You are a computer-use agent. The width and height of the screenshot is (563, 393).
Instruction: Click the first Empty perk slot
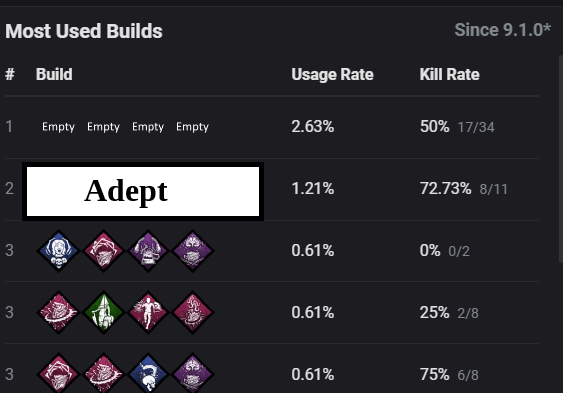pyautogui.click(x=58, y=127)
